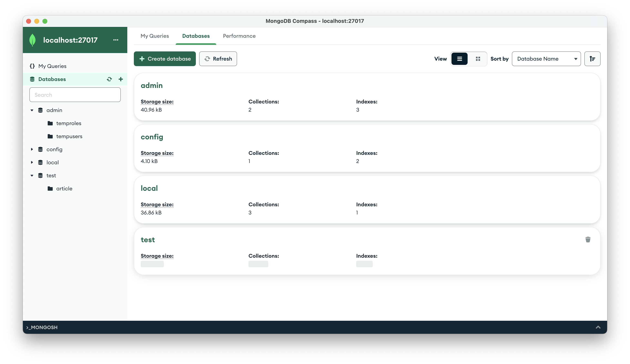This screenshot has width=630, height=364.
Task: Click the local Collections label
Action: click(264, 204)
